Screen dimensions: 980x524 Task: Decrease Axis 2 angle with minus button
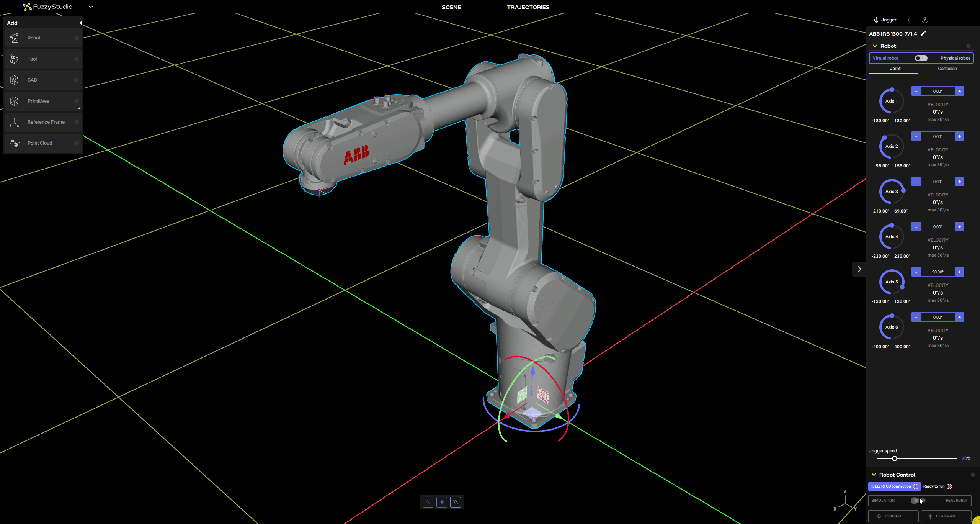(916, 136)
